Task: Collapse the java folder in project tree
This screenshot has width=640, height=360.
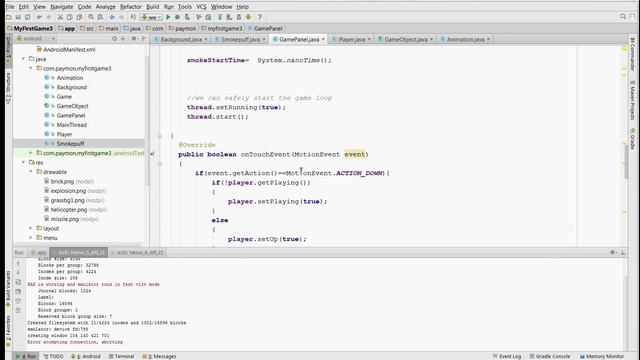Action: [23, 59]
